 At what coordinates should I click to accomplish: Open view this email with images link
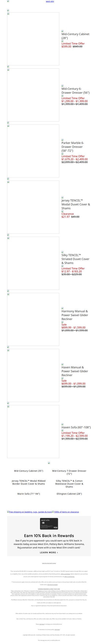[49, 563]
